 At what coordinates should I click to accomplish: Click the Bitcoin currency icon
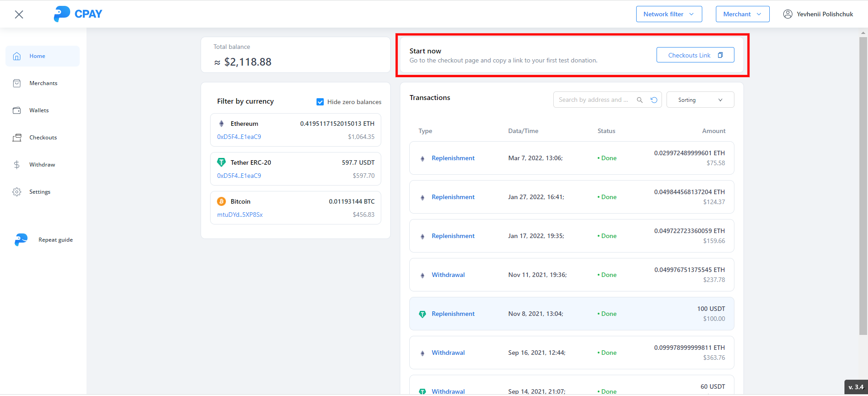221,201
